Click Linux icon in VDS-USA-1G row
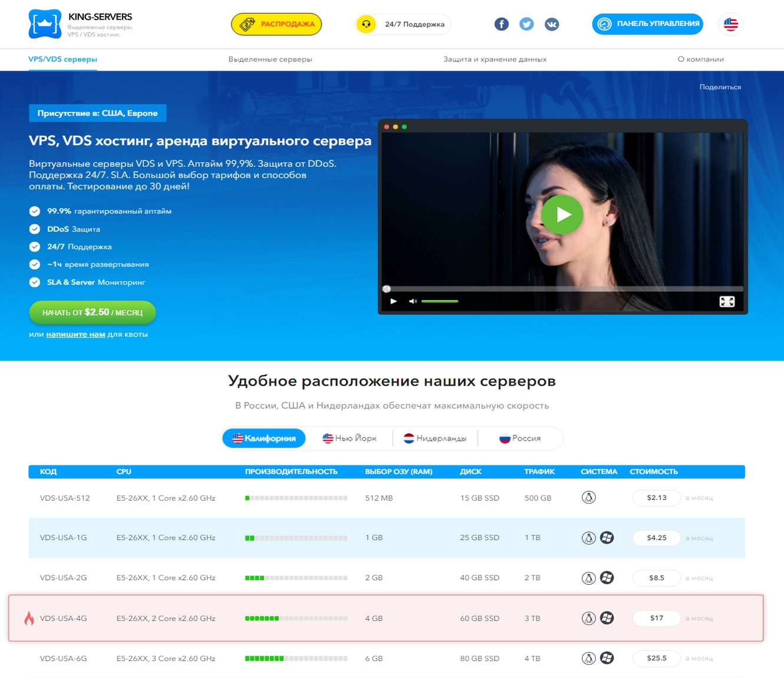This screenshot has width=784, height=678. (589, 538)
